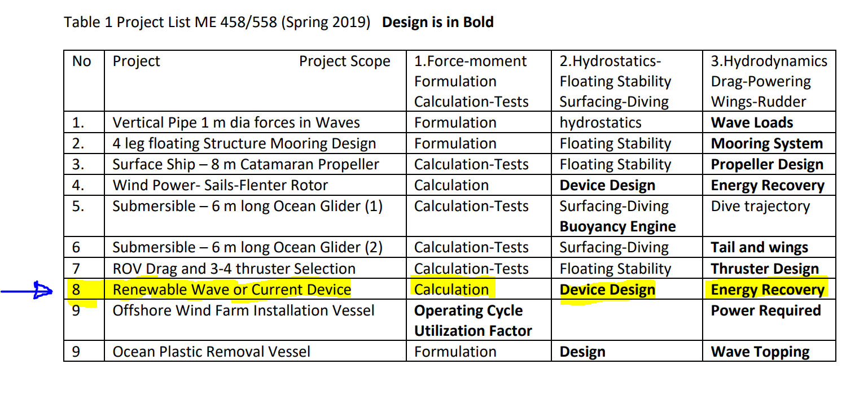
Task: Click the highlighted number 8 cell
Action: pos(84,290)
